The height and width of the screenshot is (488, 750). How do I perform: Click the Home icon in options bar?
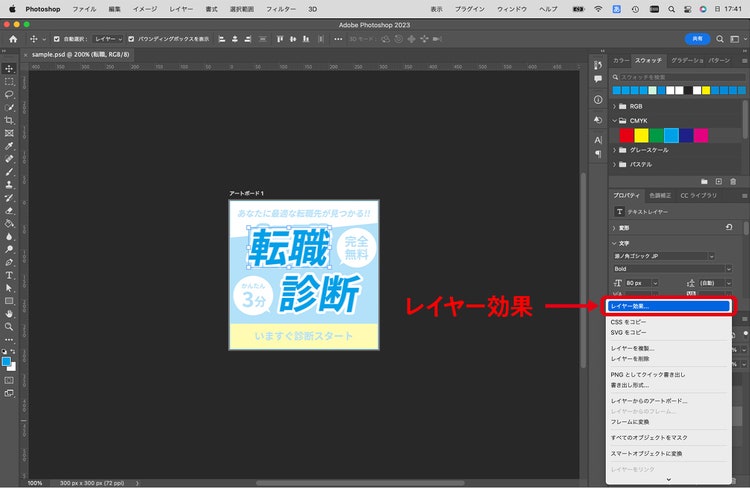click(13, 39)
